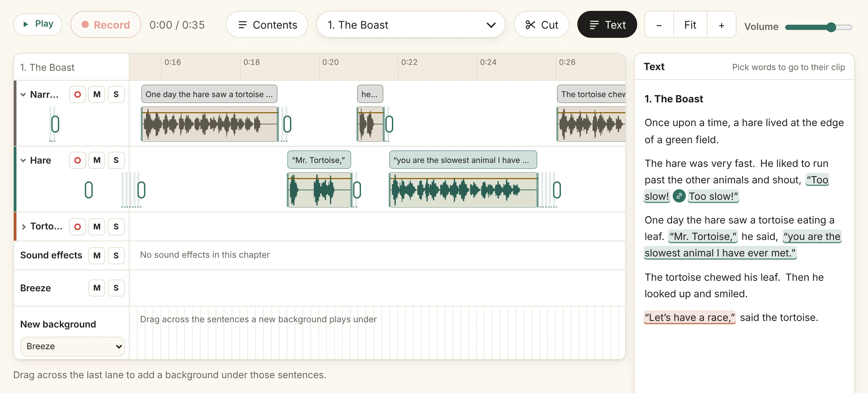This screenshot has width=868, height=393.
Task: Click the gap handle after the 'Mr. Tortoise' clip
Action: (x=357, y=190)
